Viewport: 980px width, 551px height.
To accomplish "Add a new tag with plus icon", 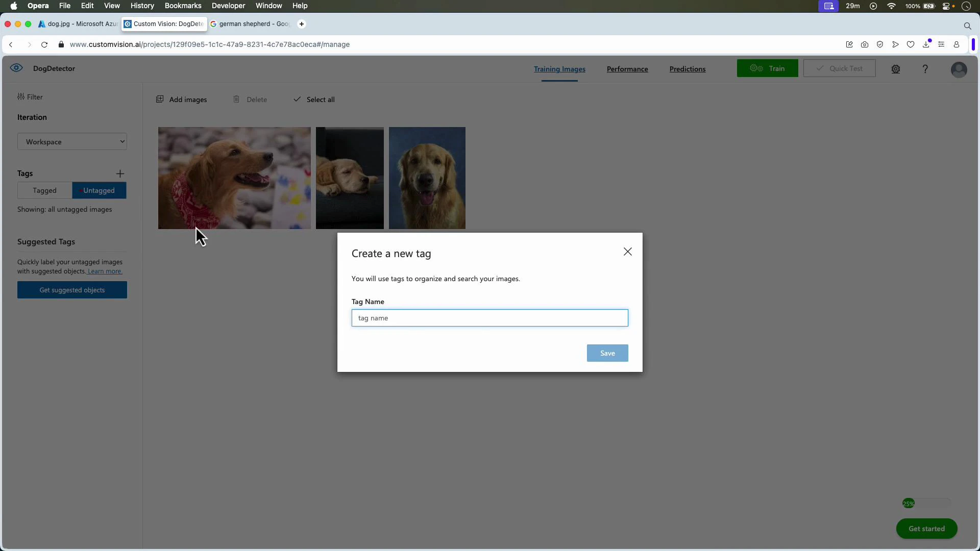I will click(x=120, y=173).
